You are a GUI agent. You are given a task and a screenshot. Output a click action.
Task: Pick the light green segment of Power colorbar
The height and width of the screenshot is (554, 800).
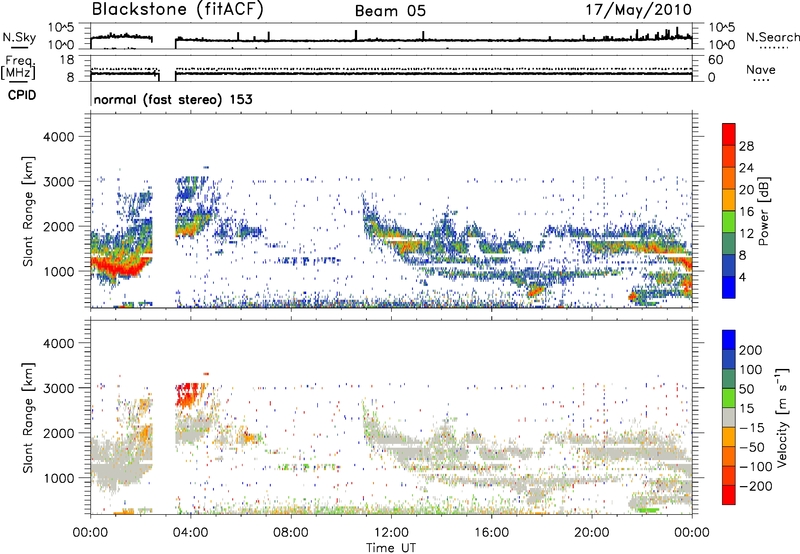pyautogui.click(x=729, y=222)
